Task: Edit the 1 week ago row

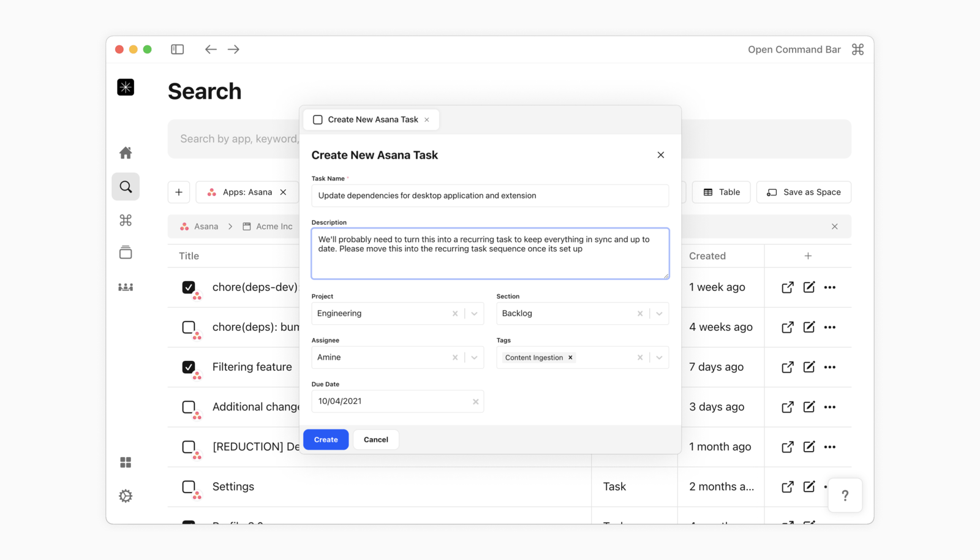Action: 809,287
